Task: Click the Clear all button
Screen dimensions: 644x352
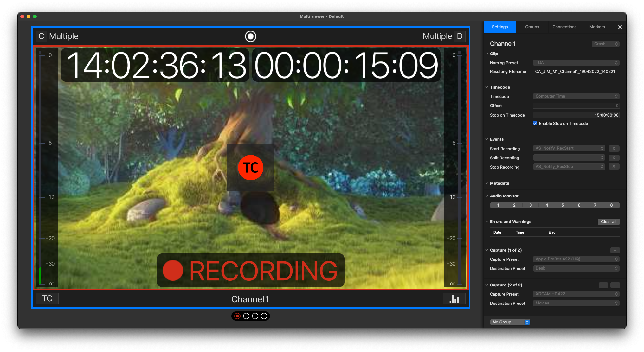Action: (x=609, y=222)
